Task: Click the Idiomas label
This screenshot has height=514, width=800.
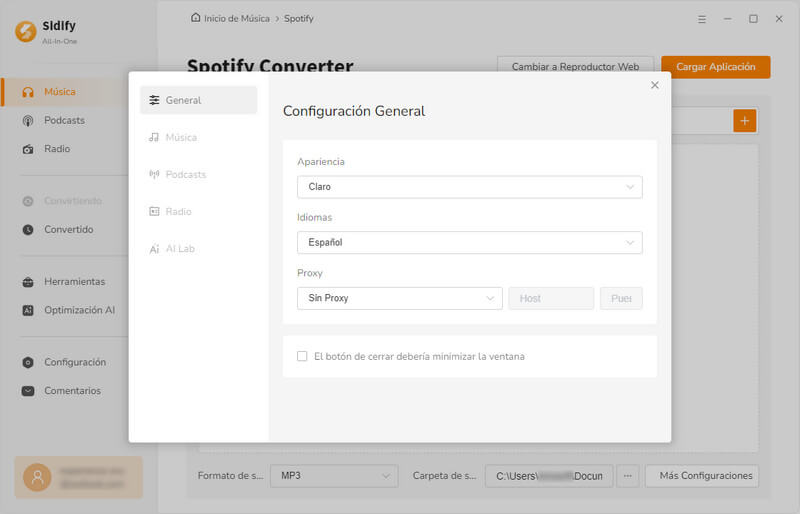Action: [314, 217]
